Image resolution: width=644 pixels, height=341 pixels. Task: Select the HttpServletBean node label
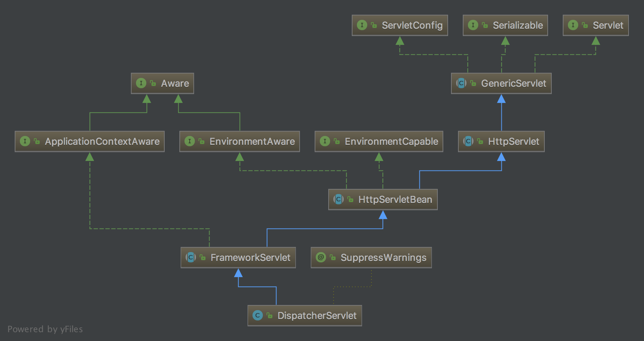coord(395,200)
